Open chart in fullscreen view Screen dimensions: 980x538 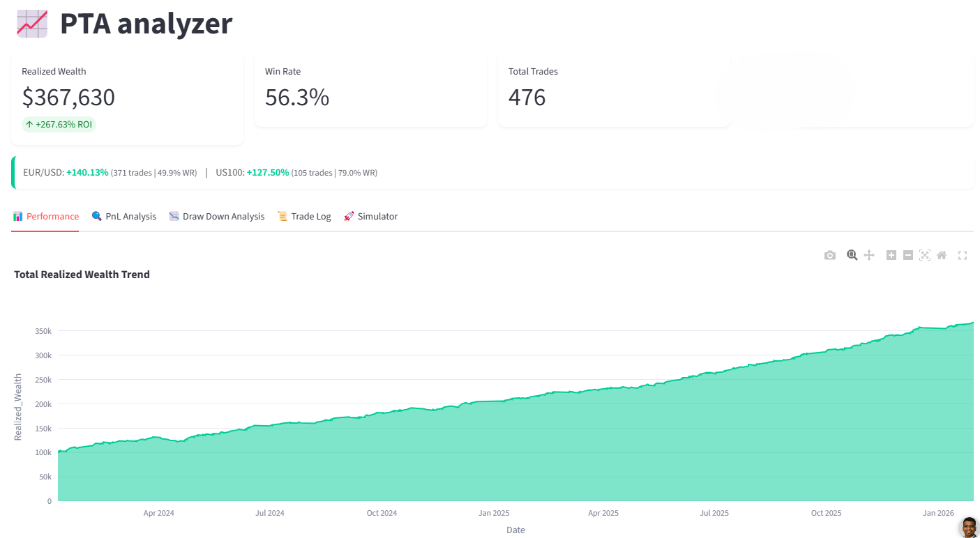(963, 256)
